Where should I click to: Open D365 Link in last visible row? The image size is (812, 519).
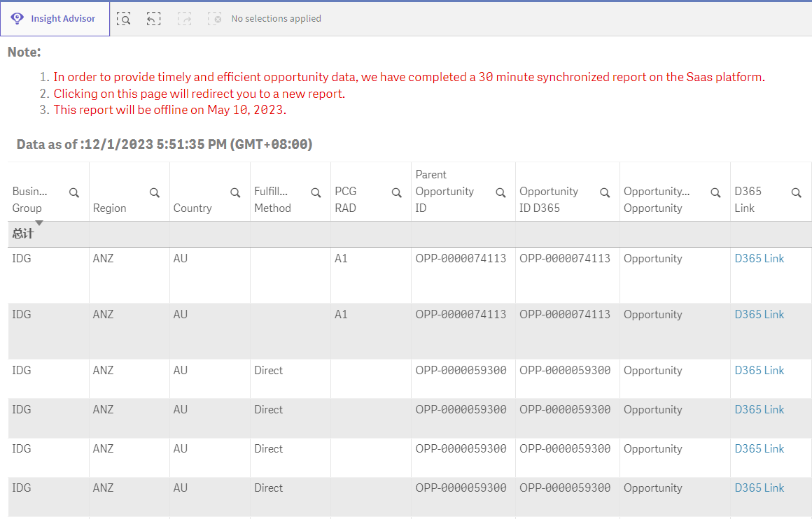(759, 488)
